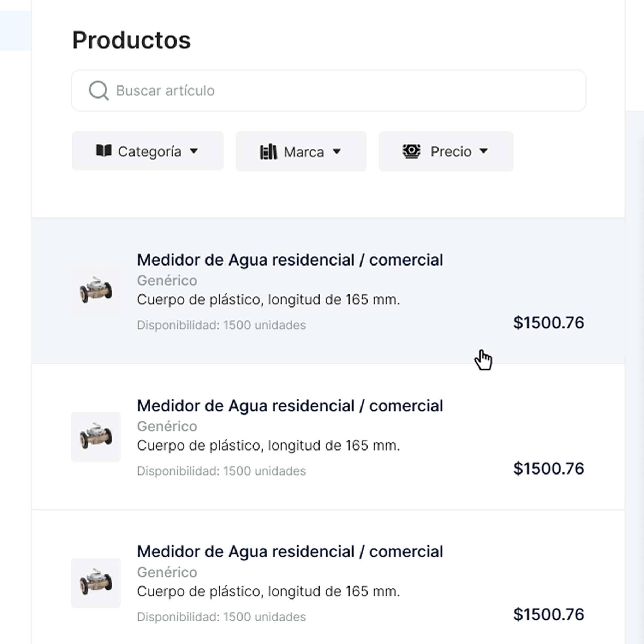The height and width of the screenshot is (644, 644).
Task: Open second Medidor de Agua product title
Action: pyautogui.click(x=290, y=406)
